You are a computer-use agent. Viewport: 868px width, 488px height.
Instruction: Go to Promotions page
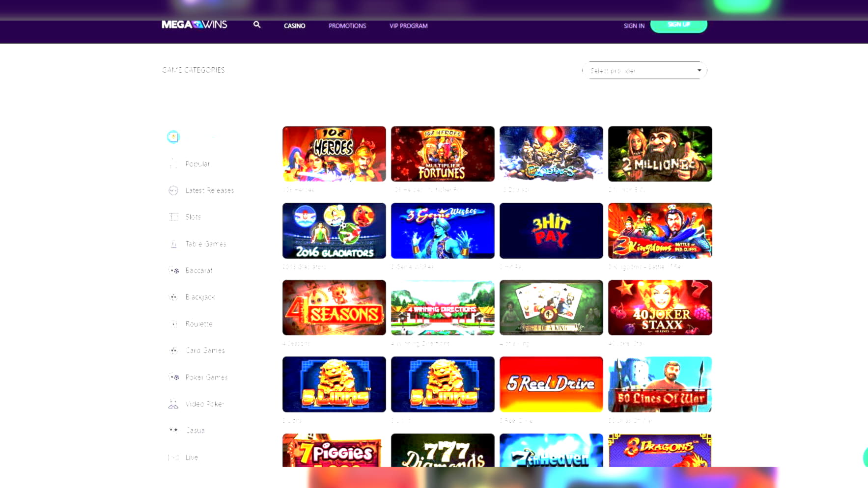(x=347, y=26)
